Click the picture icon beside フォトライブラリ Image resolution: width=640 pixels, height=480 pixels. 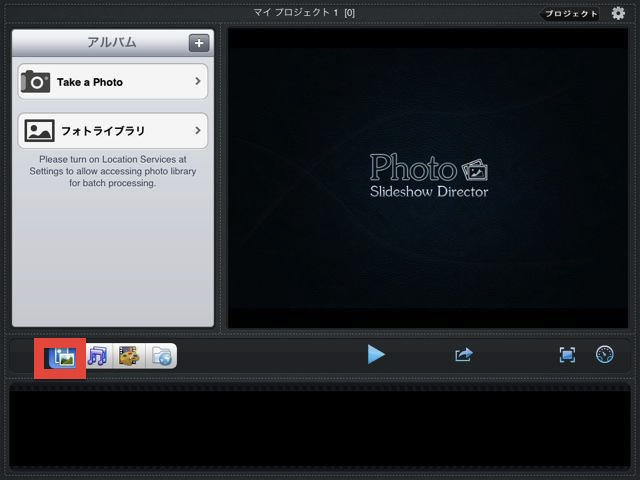pyautogui.click(x=39, y=131)
